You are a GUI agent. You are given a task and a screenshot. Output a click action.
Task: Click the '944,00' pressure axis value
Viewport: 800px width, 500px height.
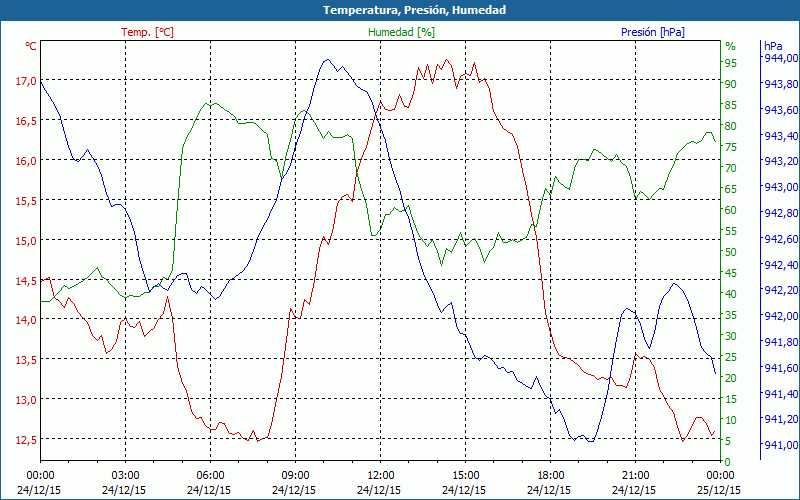click(x=781, y=57)
